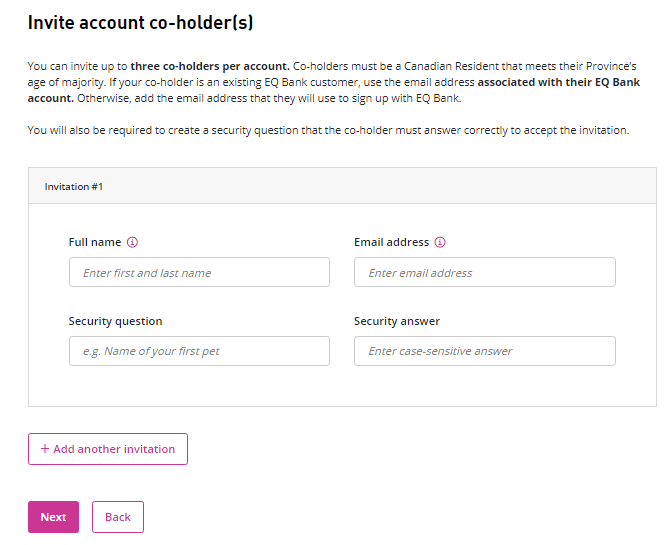Click the pink Next button

click(53, 517)
